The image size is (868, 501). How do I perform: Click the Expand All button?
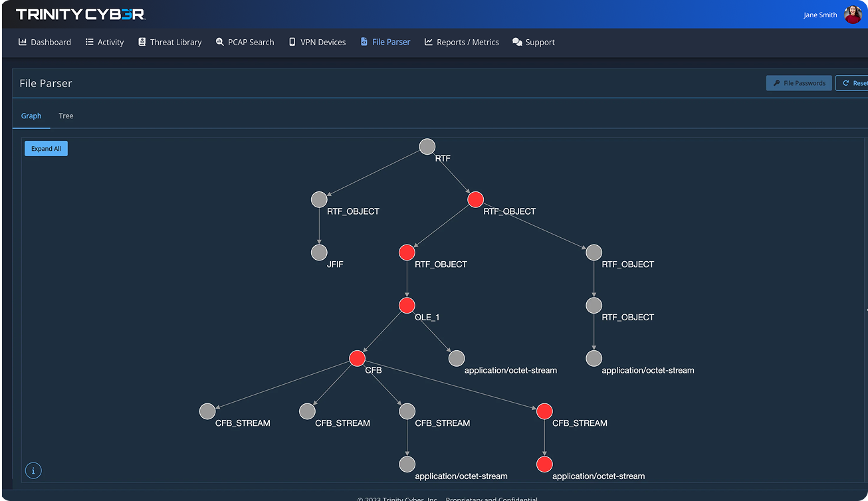46,149
